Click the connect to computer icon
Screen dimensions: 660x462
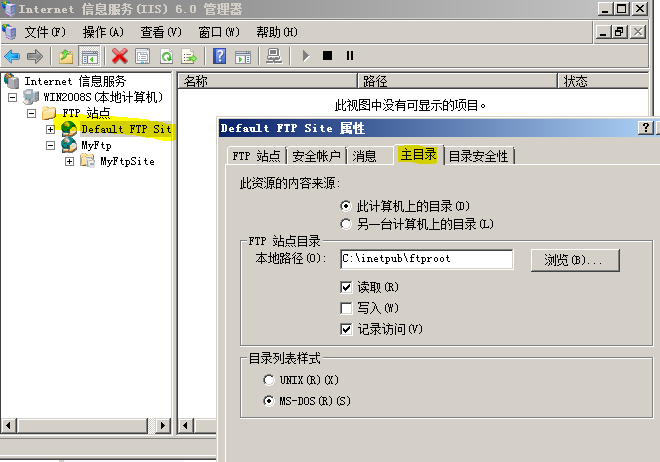point(274,56)
